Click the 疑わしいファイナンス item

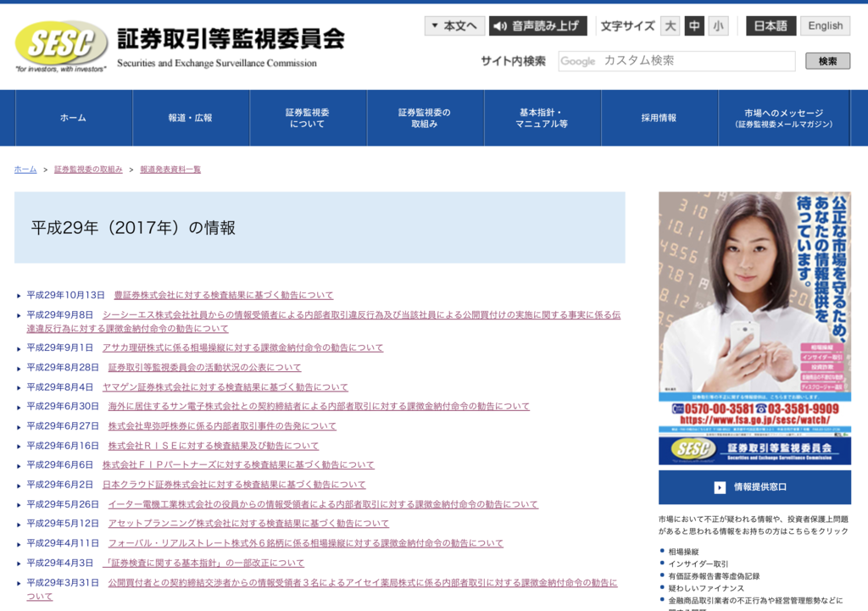(x=706, y=588)
